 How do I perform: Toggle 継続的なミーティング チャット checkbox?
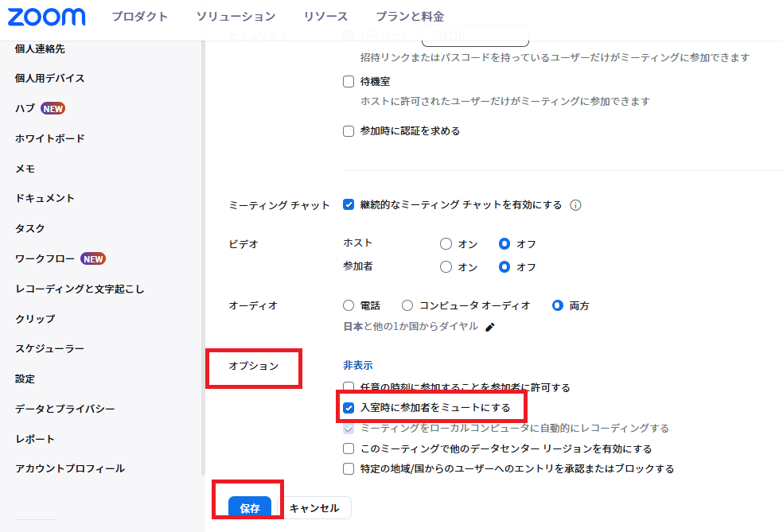pyautogui.click(x=349, y=204)
